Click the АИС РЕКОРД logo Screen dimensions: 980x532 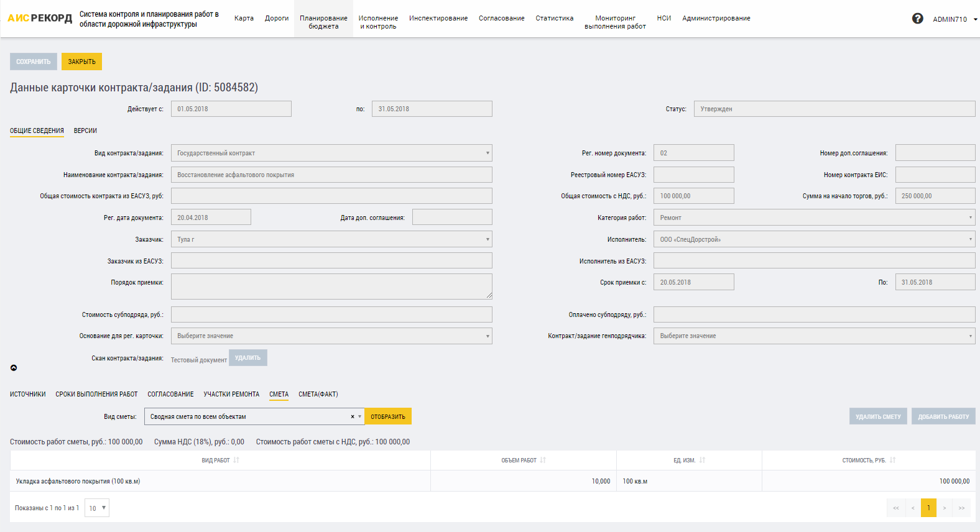pos(40,18)
